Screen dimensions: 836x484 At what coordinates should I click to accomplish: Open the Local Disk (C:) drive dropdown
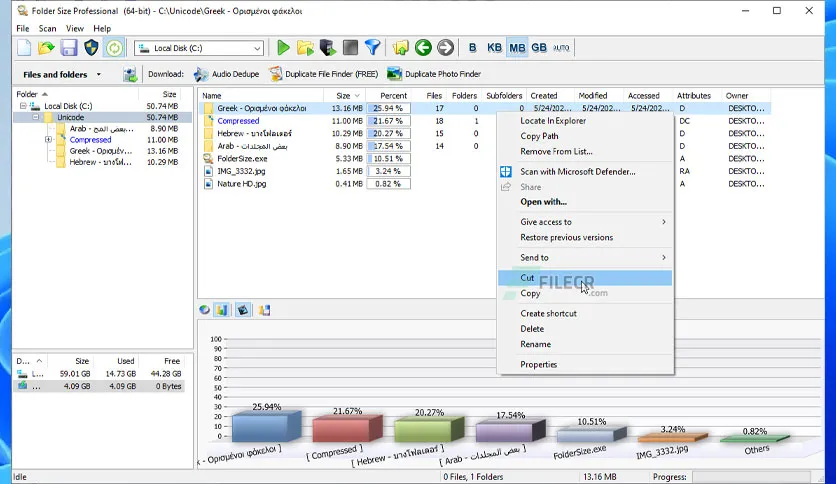[x=257, y=49]
